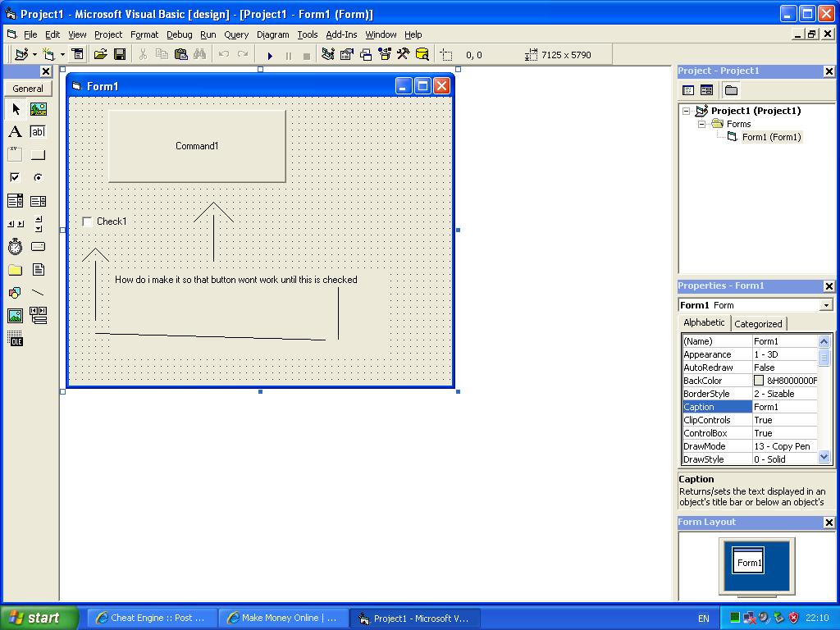Click the Windows Start button
This screenshot has height=630, width=840.
[39, 618]
